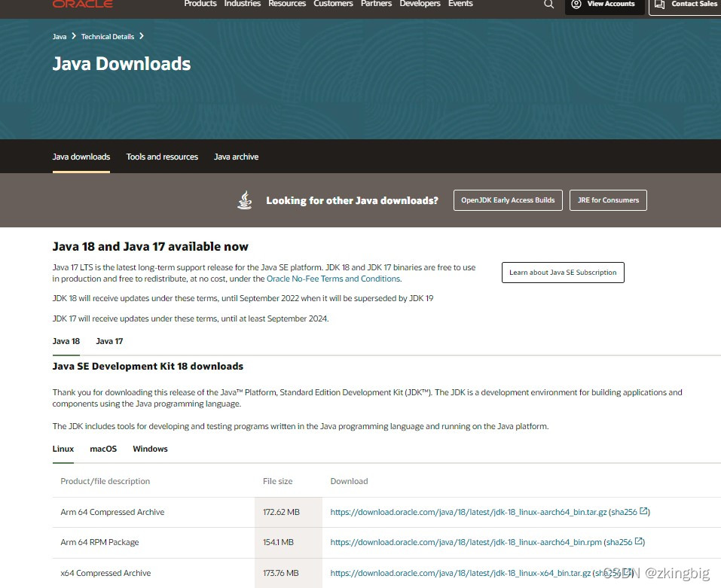Viewport: 721px width, 588px height.
Task: Click OpenJDK Early Access Builds button
Action: pyautogui.click(x=508, y=200)
